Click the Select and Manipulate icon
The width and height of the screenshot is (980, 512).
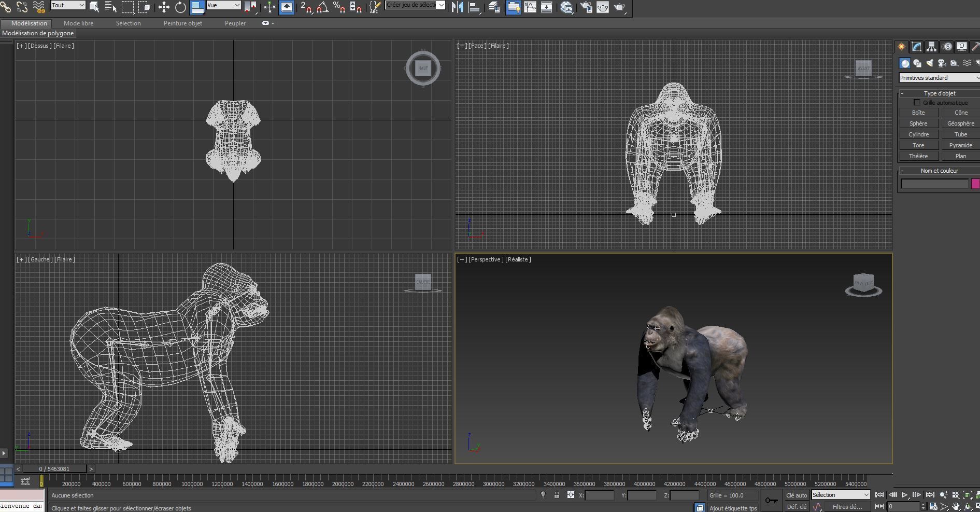pos(269,7)
